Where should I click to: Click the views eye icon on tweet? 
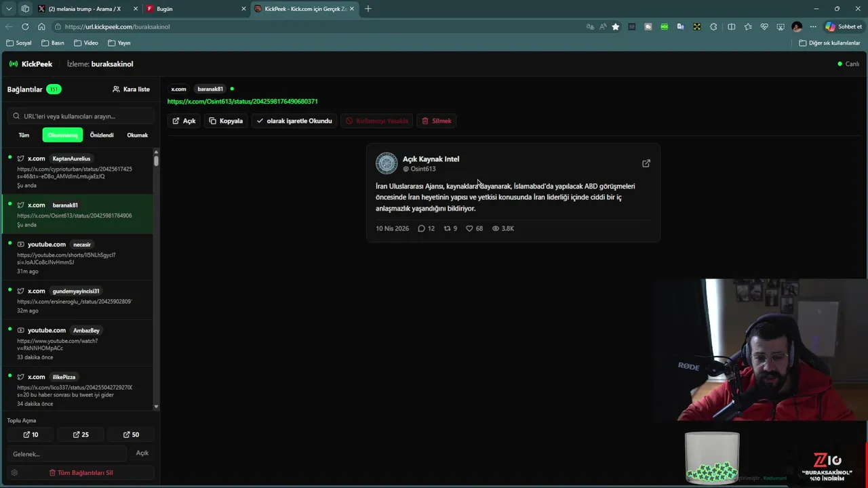(495, 228)
